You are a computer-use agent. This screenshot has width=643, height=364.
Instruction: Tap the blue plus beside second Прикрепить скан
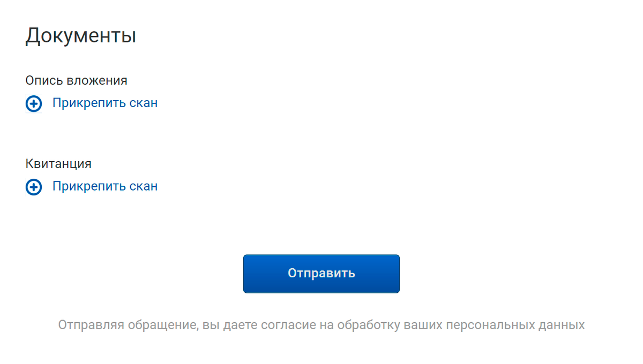click(x=34, y=187)
